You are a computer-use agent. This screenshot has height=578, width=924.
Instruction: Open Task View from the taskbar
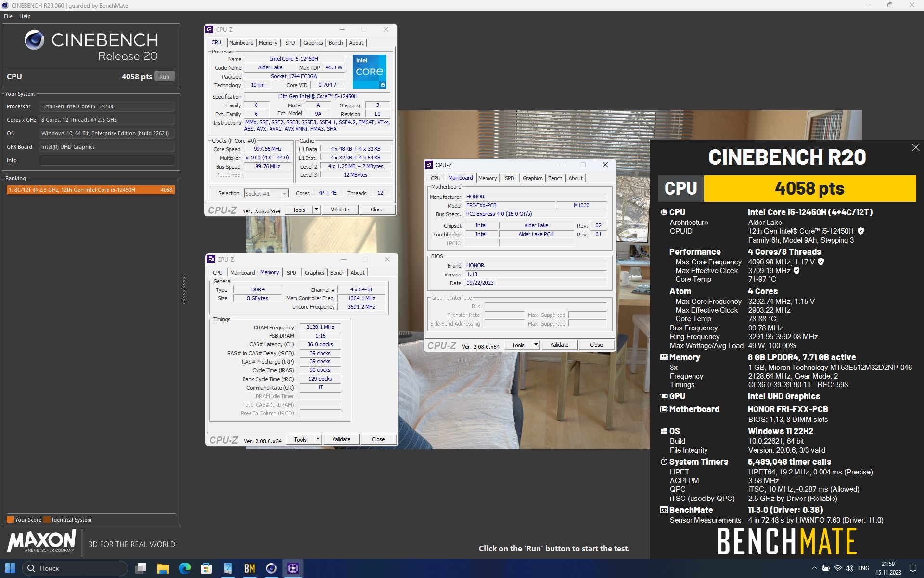click(x=141, y=568)
